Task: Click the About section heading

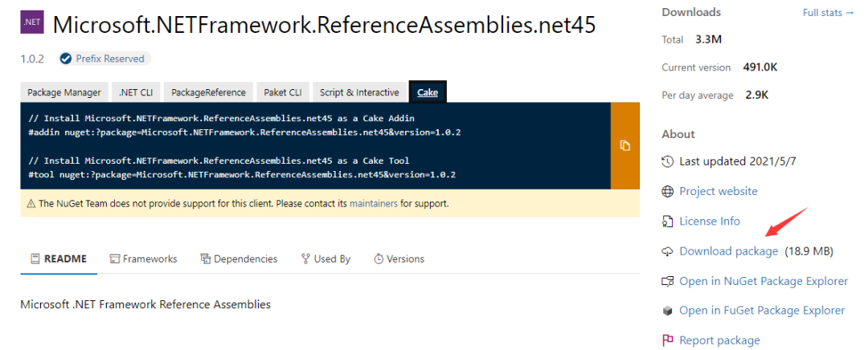Action: [x=678, y=134]
